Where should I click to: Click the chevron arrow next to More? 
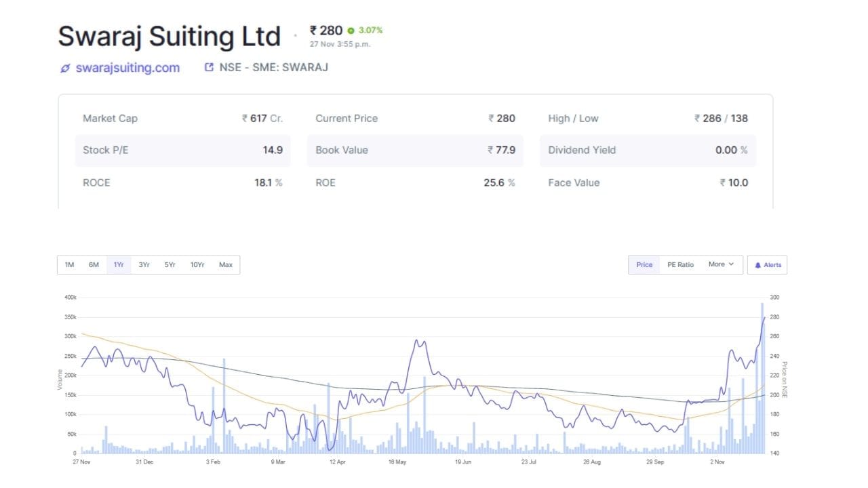coord(731,264)
